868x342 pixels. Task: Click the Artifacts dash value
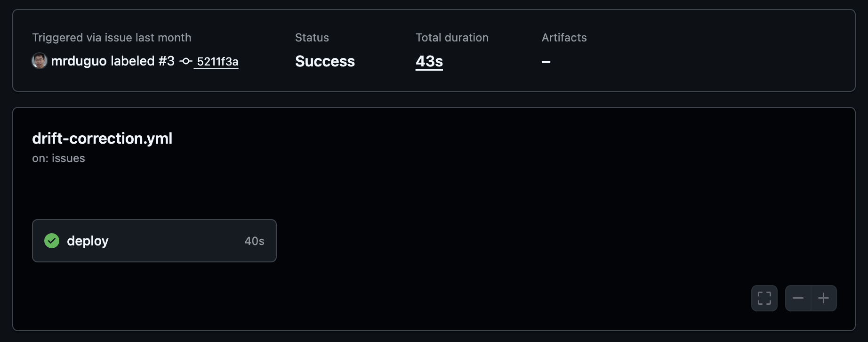tap(546, 62)
